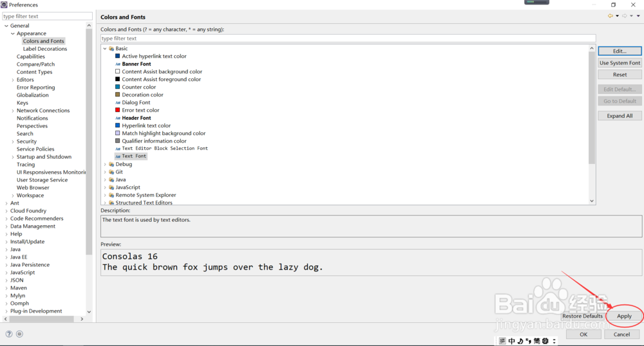644x346 pixels.
Task: Click the Git category folder icon
Action: pos(111,172)
